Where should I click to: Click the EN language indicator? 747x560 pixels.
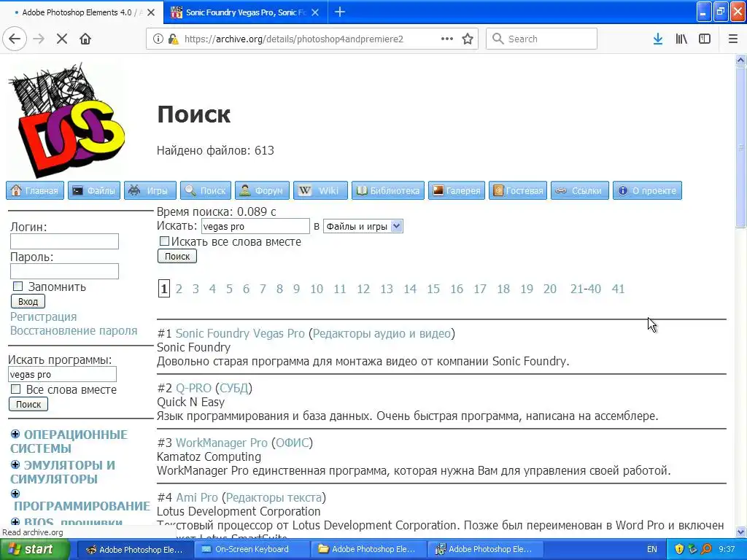[651, 550]
